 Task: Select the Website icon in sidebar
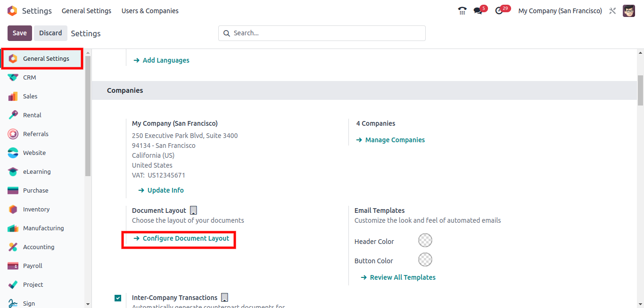(x=13, y=153)
